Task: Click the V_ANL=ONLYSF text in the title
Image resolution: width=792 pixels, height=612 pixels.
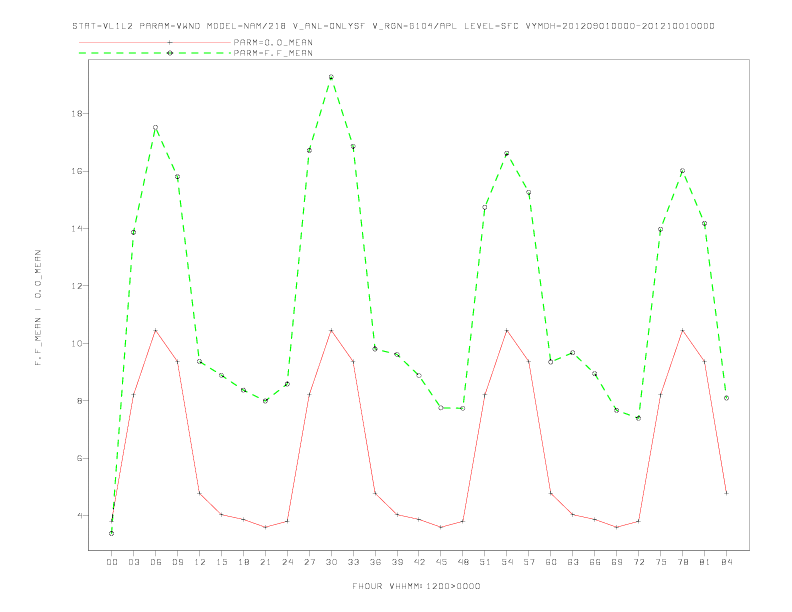Action: 329,26
